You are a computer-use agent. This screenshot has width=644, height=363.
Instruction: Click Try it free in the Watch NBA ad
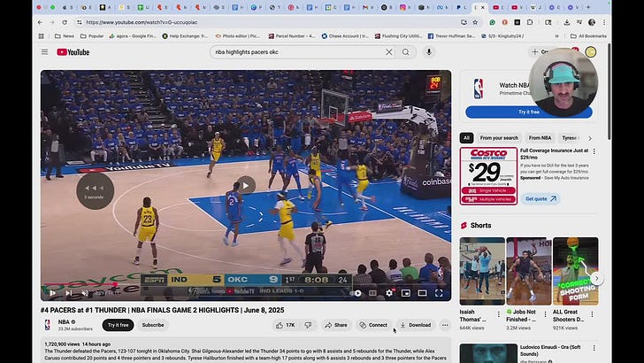pos(529,112)
